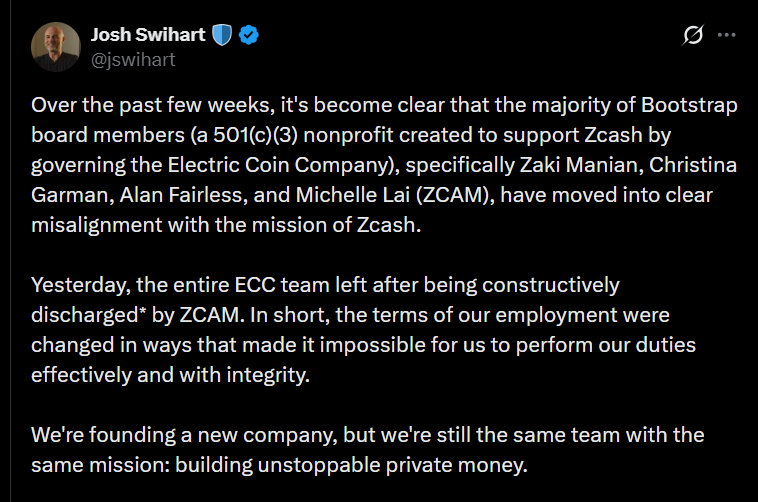Click Josh Swihart's profile avatar photo
The width and height of the screenshot is (758, 502).
tap(58, 46)
